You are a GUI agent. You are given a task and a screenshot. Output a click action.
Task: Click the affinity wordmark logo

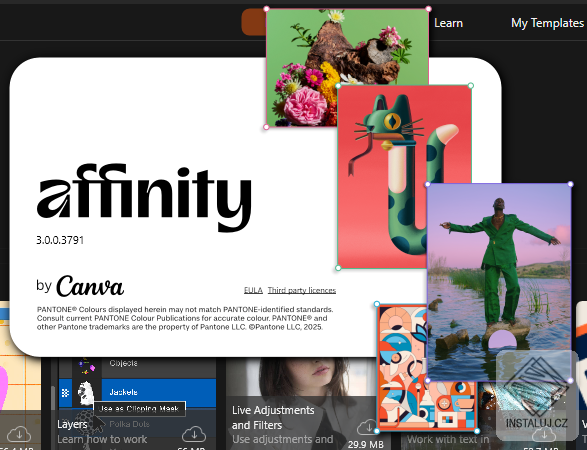[x=144, y=198]
